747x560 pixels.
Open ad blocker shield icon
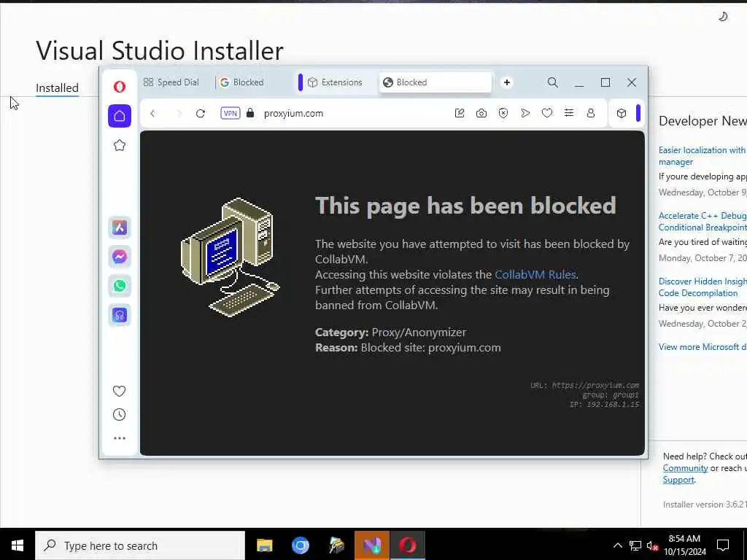click(x=503, y=113)
